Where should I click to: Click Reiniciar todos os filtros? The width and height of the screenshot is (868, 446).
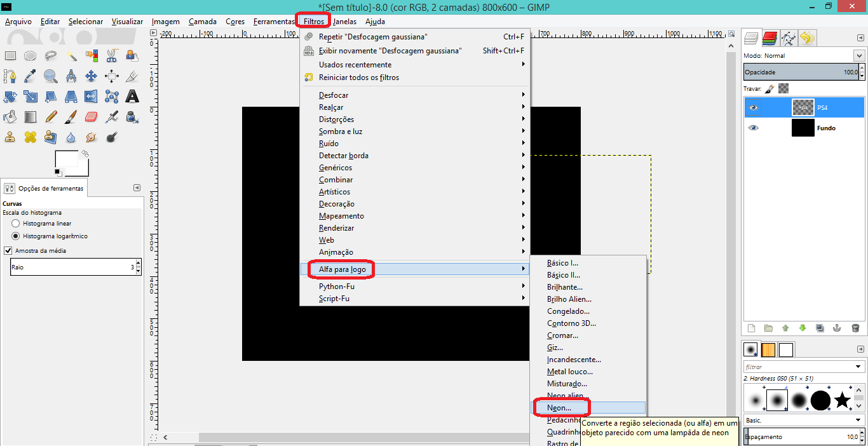359,78
